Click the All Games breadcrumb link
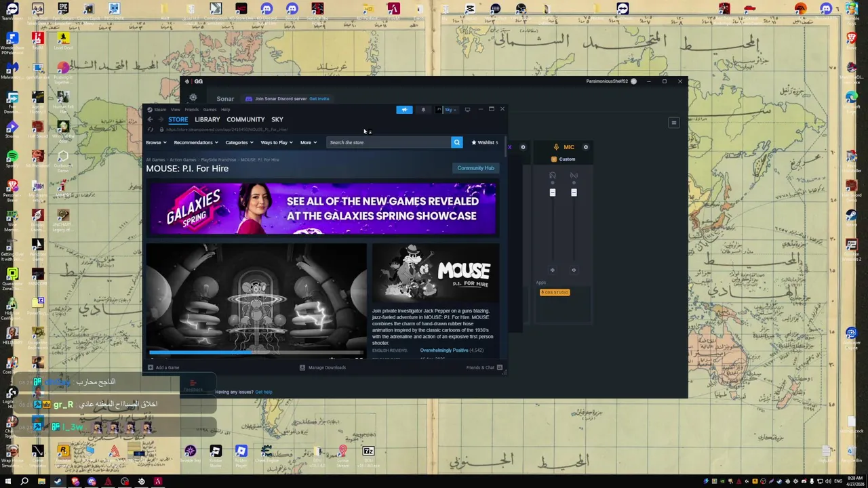 click(x=155, y=160)
